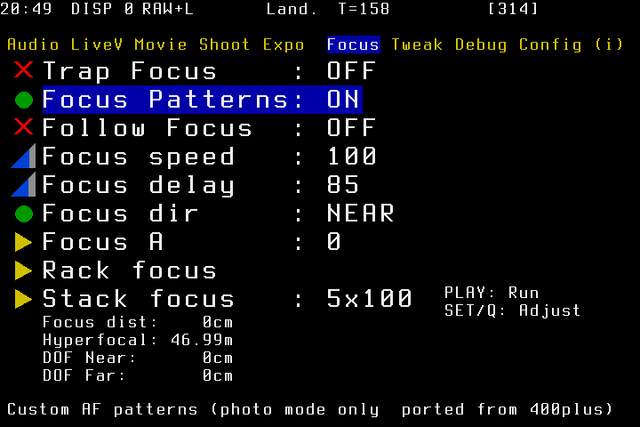Click the blue ramp icon beside Focus speed
Viewport: 640px width, 427px height.
tap(23, 156)
